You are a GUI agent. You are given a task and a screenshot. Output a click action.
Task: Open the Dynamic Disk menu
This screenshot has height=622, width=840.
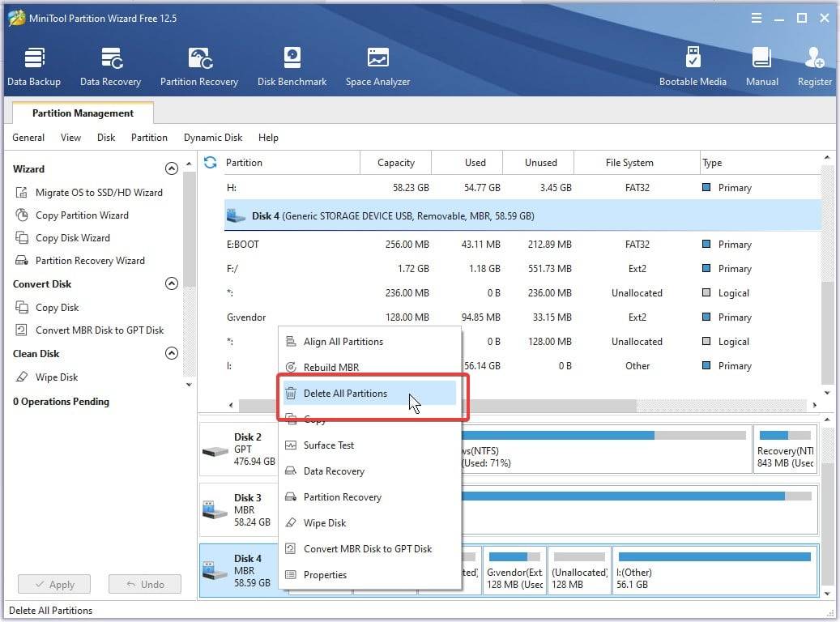pos(213,138)
